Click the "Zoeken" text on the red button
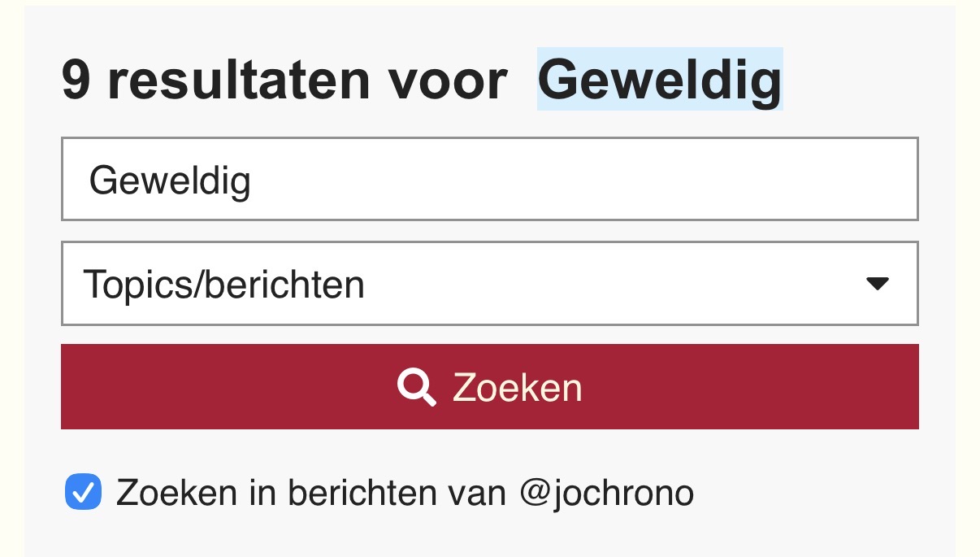Viewport: 980px width, 557px height. [x=518, y=388]
